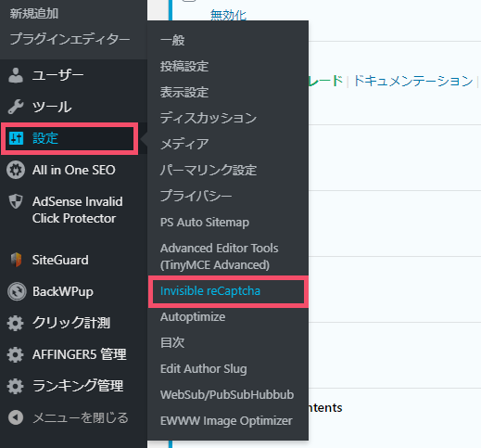This screenshot has width=481, height=448.
Task: Open AdSense Invalid Click Protector menu
Action: pos(78,210)
